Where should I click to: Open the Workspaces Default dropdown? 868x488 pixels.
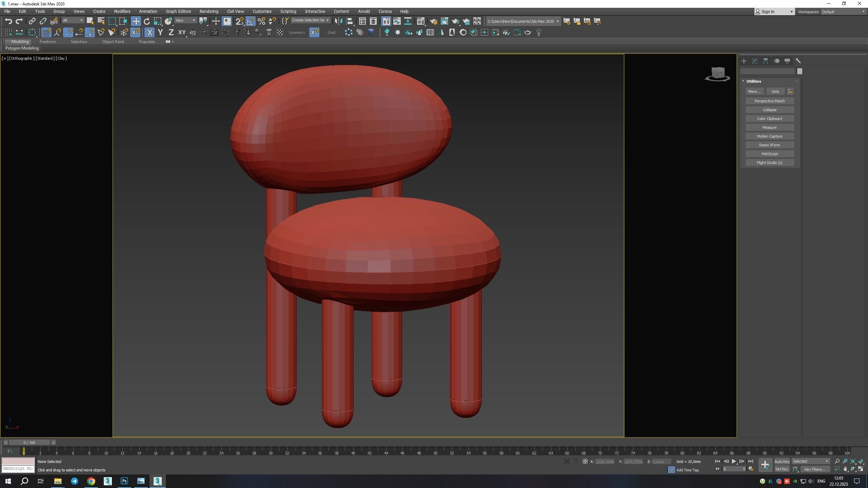843,12
